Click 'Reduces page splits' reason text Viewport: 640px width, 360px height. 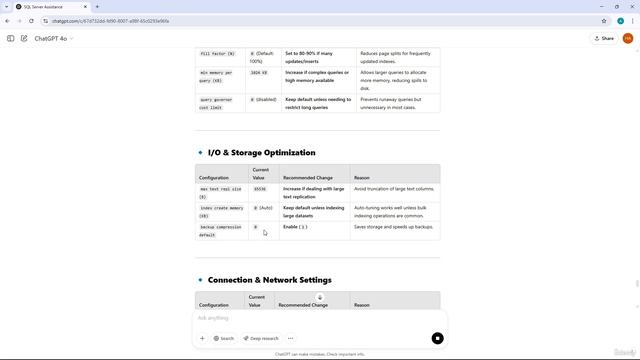395,58
